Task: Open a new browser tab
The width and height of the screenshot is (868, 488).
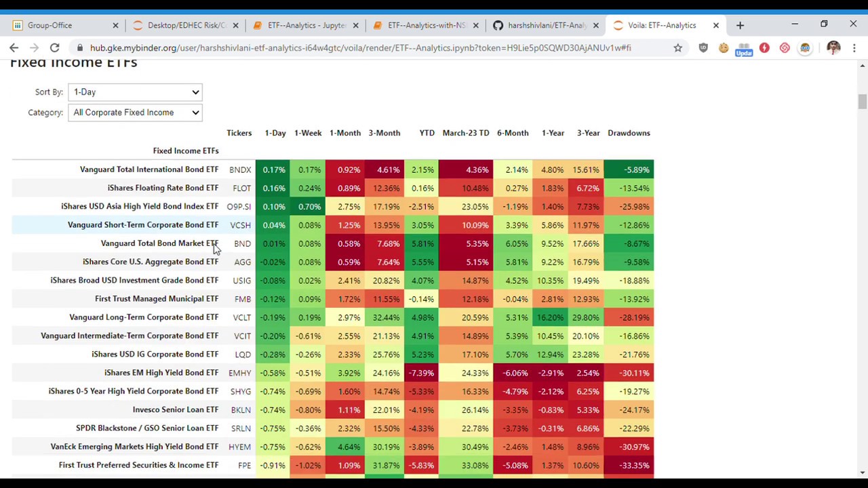Action: click(x=740, y=25)
